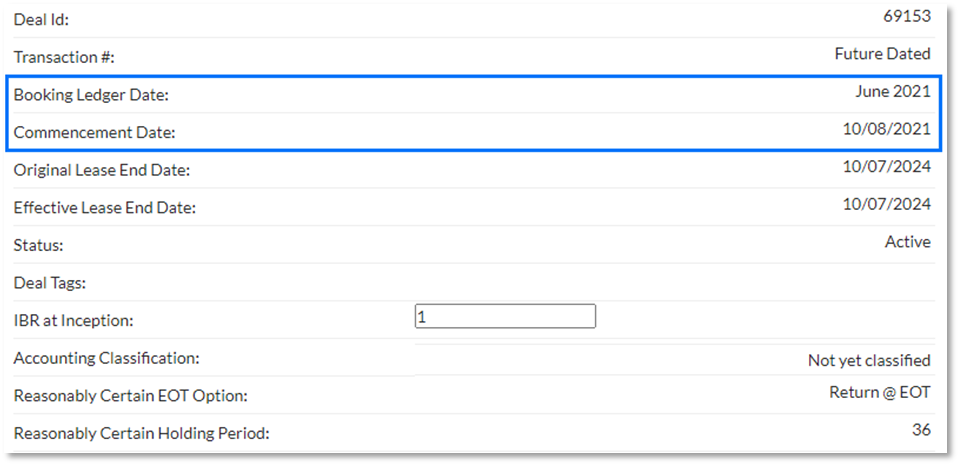Click the Original Lease End Date label

tap(102, 170)
